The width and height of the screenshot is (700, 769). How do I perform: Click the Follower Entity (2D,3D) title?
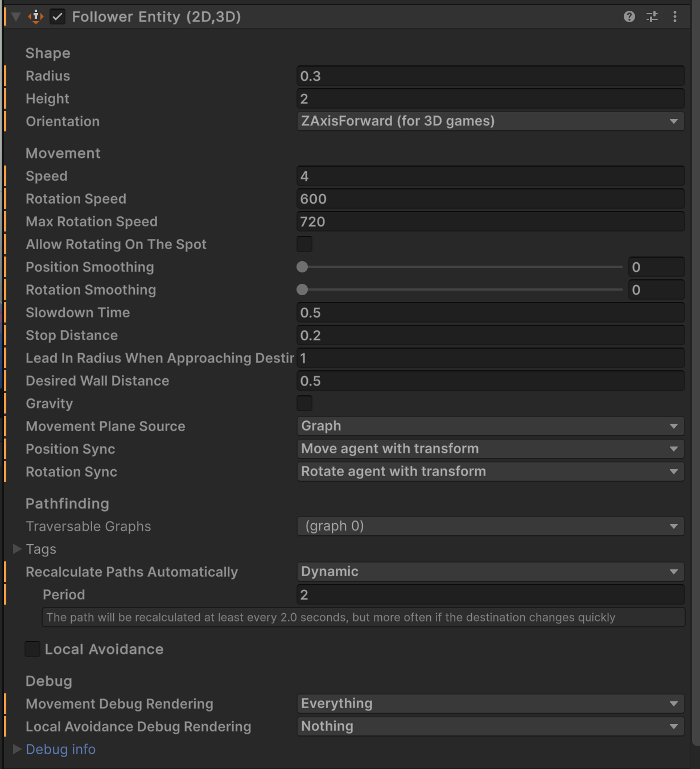(x=157, y=16)
